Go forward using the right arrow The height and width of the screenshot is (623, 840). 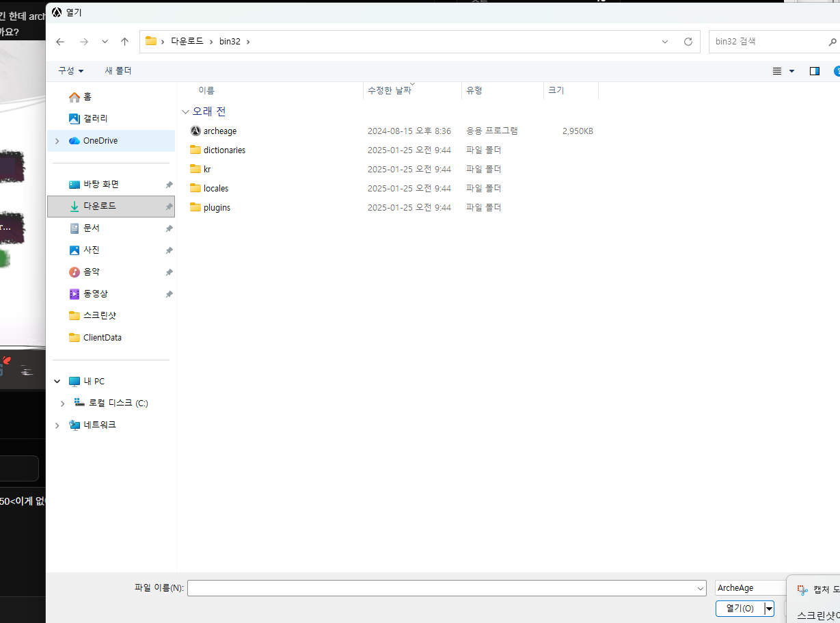[x=84, y=42]
